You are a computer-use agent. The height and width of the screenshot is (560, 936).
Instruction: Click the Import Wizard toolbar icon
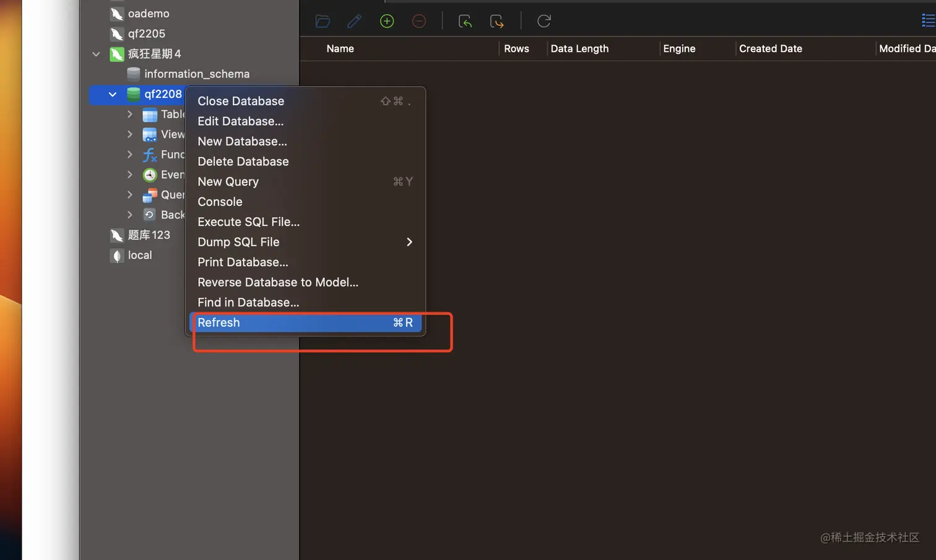pos(466,22)
